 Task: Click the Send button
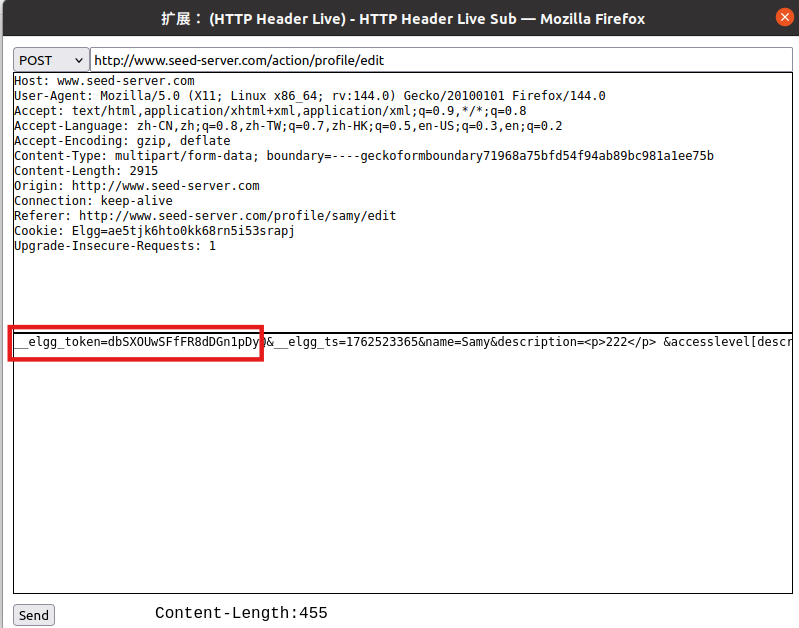(34, 615)
